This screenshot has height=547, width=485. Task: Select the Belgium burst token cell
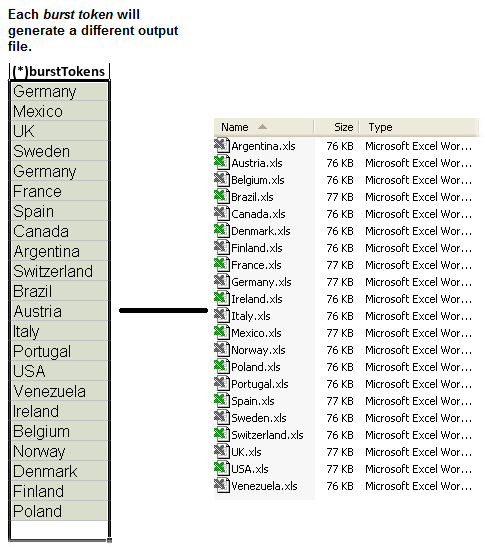click(59, 431)
